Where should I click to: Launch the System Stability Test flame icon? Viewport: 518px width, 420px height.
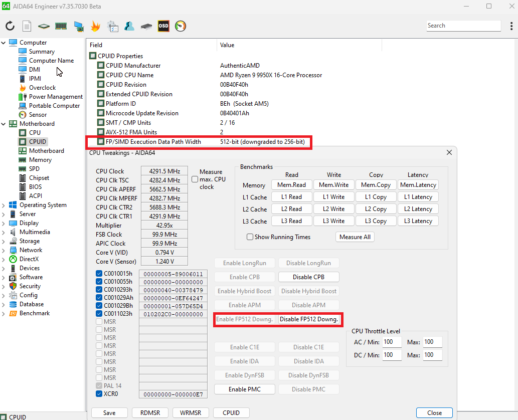[95, 26]
